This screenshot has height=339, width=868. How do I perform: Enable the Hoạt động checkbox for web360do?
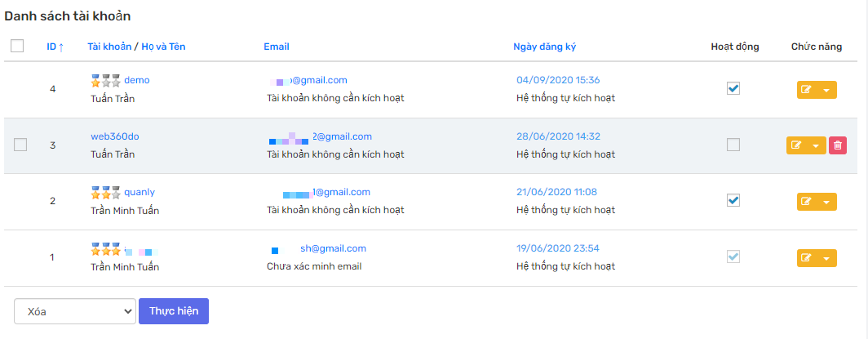click(x=733, y=145)
